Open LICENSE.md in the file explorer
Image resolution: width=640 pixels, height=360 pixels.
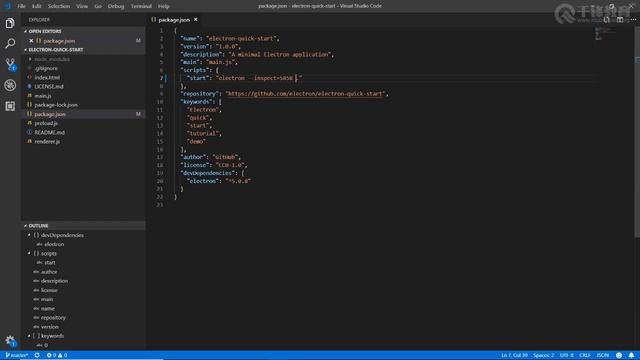(49, 87)
